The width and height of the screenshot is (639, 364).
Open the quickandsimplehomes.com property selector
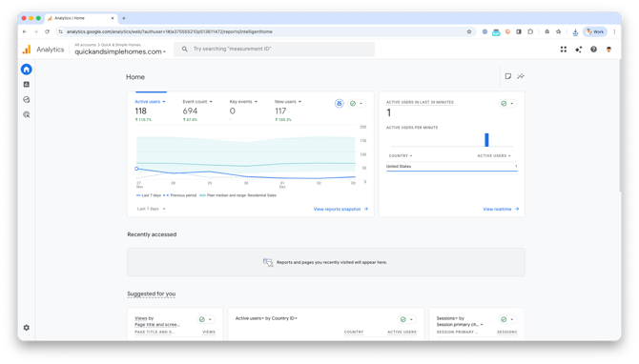(x=120, y=51)
